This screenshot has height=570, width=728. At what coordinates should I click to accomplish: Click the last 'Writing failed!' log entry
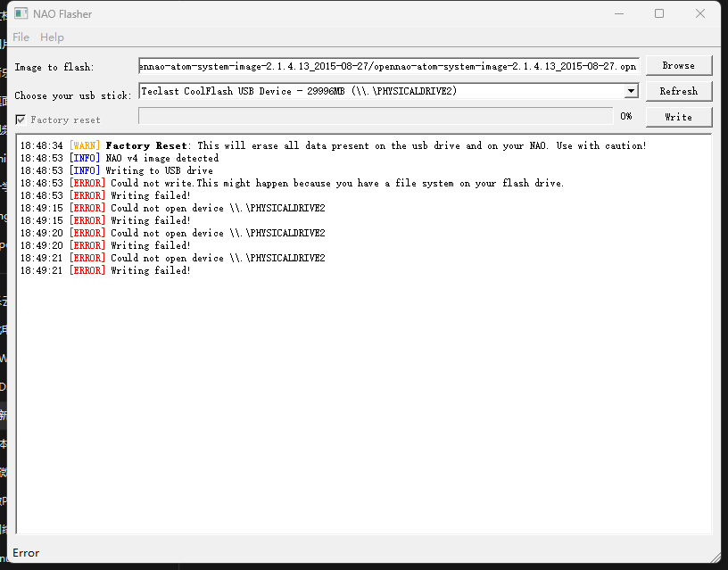(x=150, y=270)
